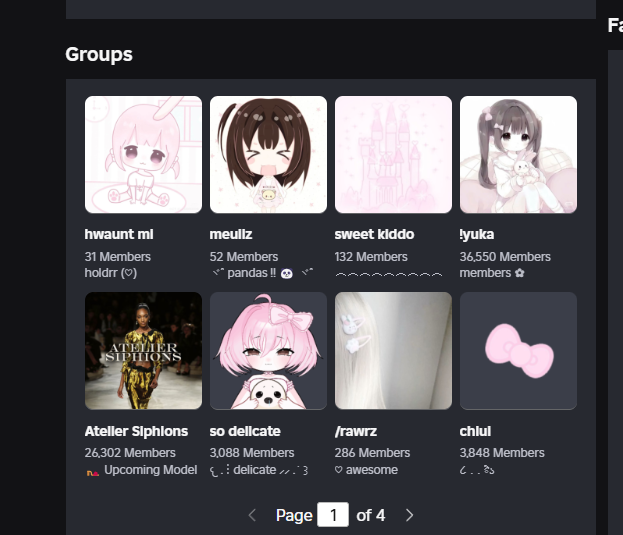This screenshot has height=535, width=623.
Task: Click the 26,302 Members text
Action: 130,453
